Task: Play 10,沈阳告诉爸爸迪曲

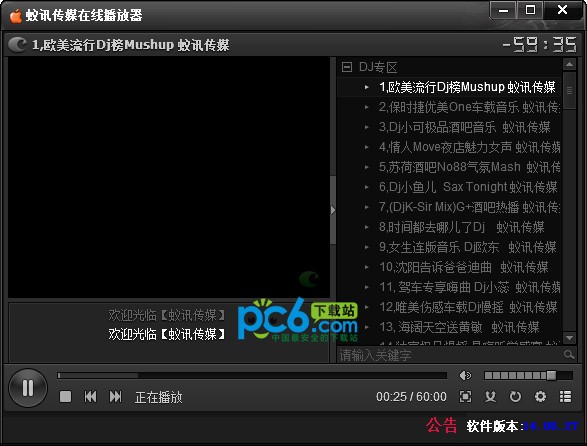Action: pyautogui.click(x=449, y=267)
